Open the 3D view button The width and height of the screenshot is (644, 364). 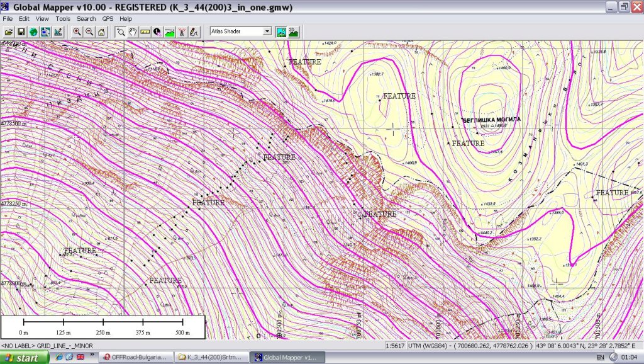pos(293,31)
